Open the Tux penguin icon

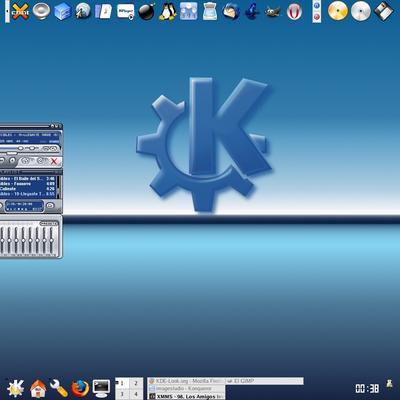pos(167,11)
